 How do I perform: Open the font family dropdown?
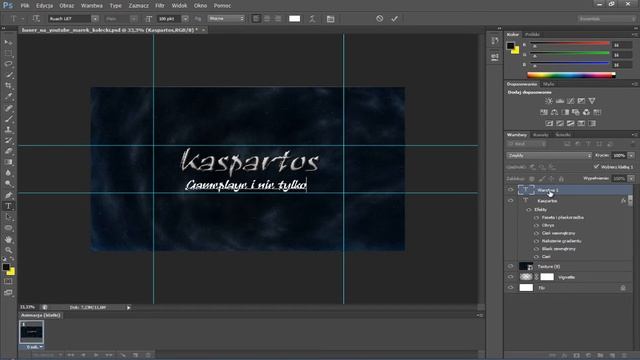point(95,19)
